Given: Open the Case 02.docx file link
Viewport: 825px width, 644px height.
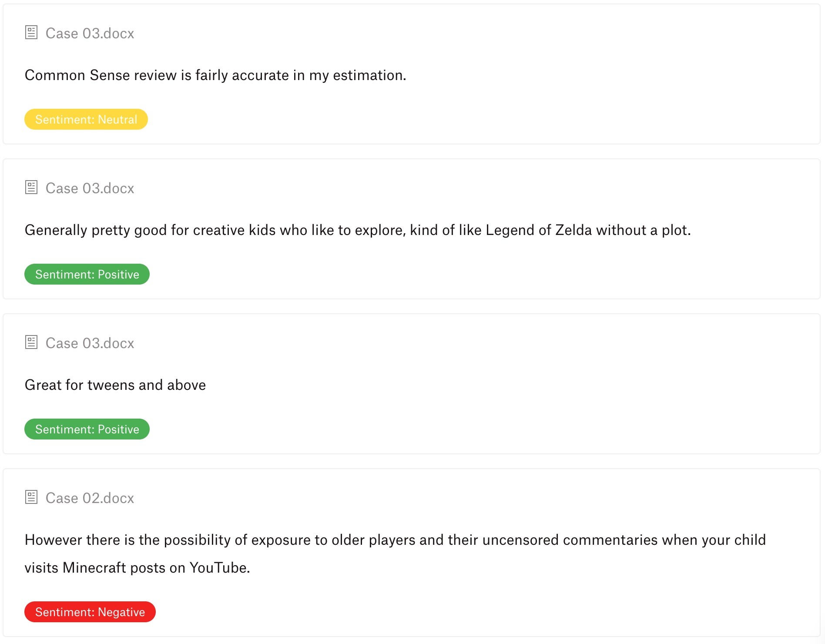Looking at the screenshot, I should point(90,498).
